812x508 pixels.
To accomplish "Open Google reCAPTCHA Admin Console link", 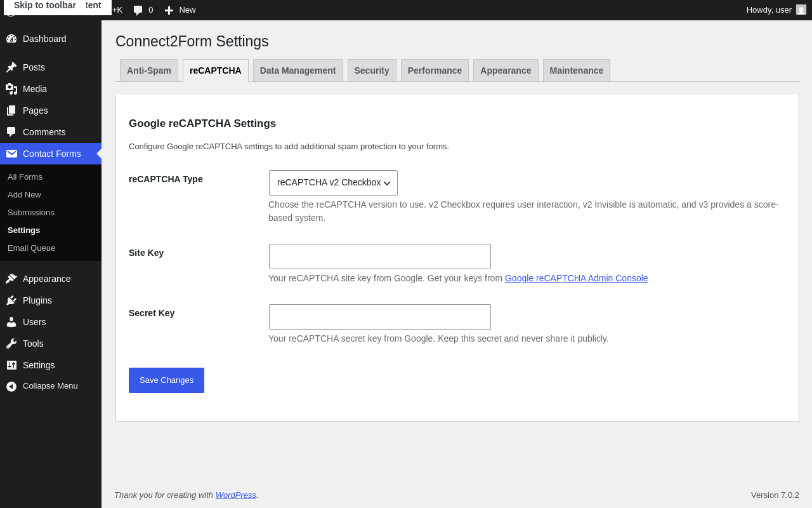I will pyautogui.click(x=577, y=278).
